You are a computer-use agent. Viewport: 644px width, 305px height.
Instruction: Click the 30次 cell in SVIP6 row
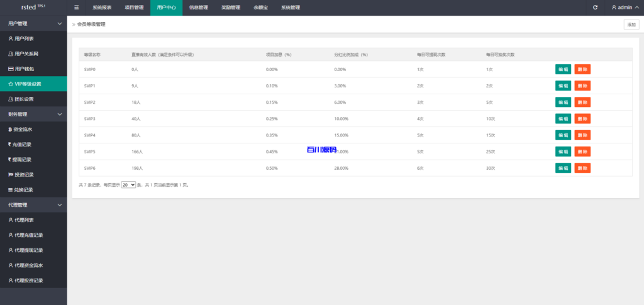491,168
